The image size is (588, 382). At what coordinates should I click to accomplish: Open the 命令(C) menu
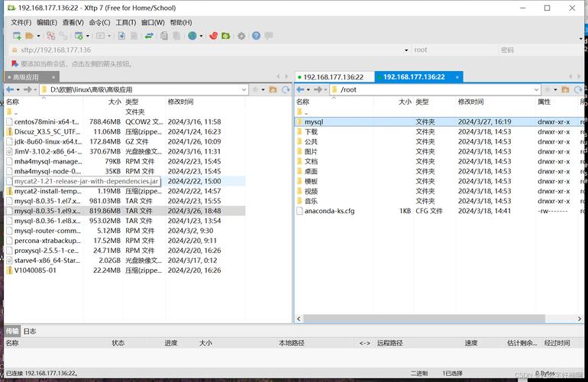click(x=99, y=22)
